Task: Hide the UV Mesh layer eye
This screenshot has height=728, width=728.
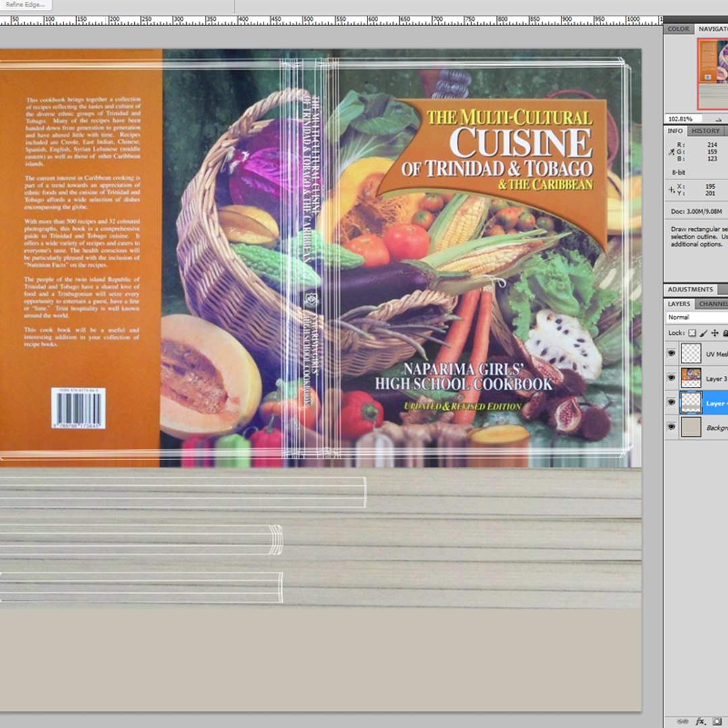Action: (671, 353)
